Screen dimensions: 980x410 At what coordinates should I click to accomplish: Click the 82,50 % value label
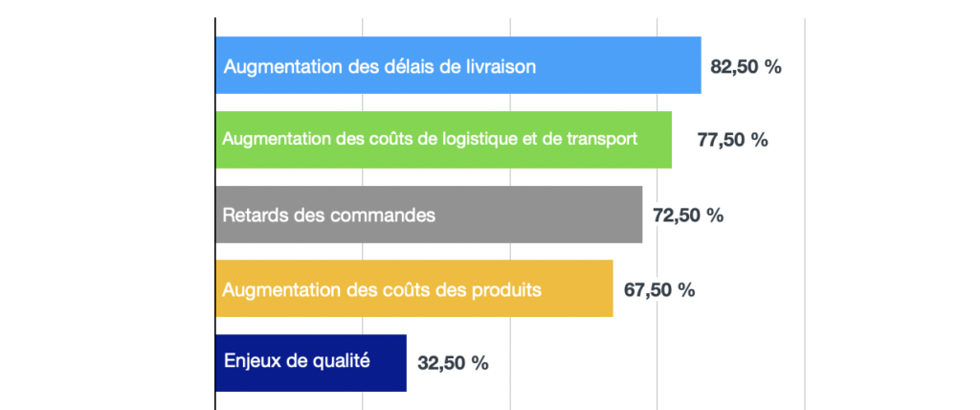click(x=746, y=67)
